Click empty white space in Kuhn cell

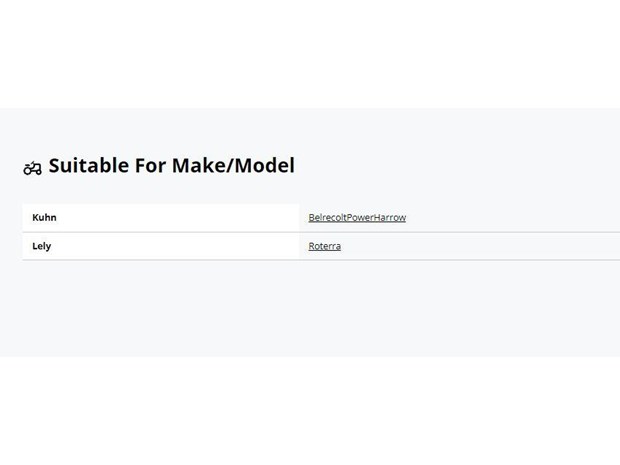click(178, 217)
